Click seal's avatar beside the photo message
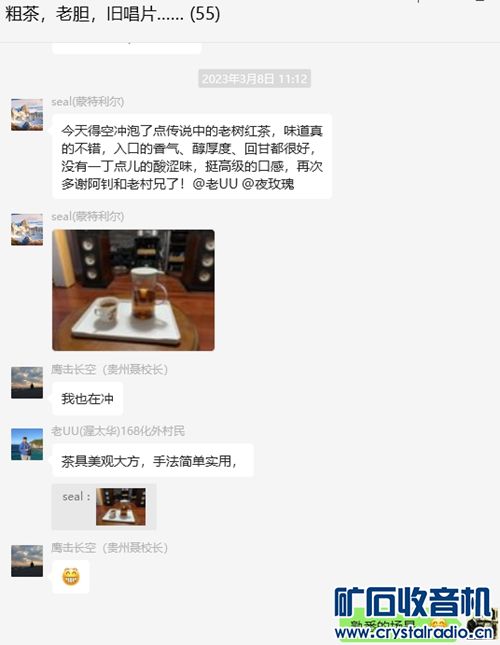This screenshot has width=500, height=645. 27,230
